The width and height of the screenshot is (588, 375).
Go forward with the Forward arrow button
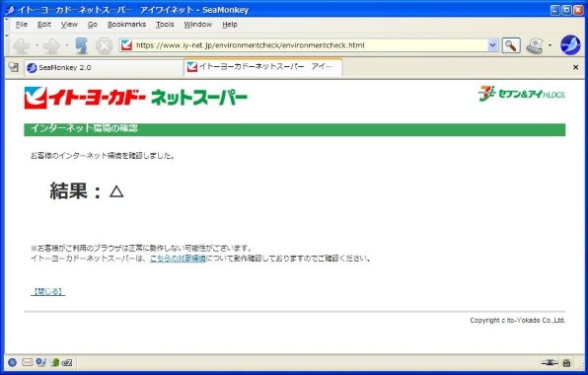[x=51, y=45]
